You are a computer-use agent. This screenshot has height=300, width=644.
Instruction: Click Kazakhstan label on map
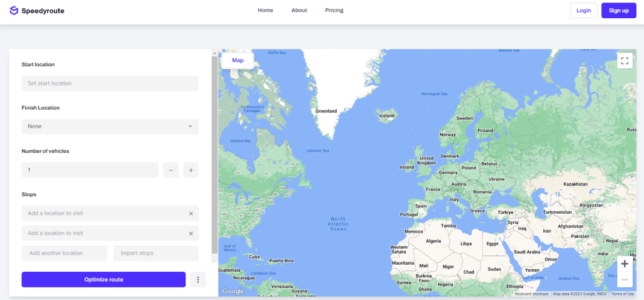pyautogui.click(x=575, y=184)
